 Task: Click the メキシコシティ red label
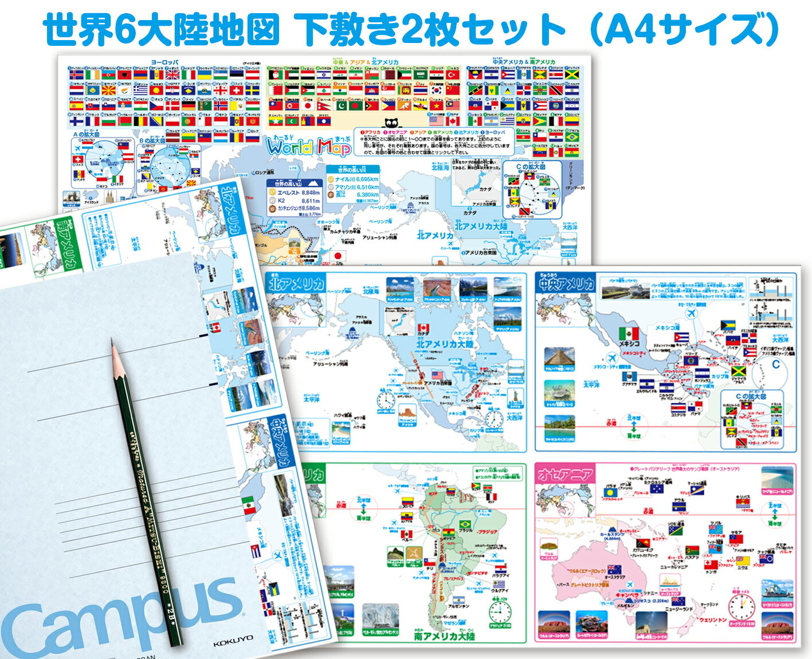(634, 354)
